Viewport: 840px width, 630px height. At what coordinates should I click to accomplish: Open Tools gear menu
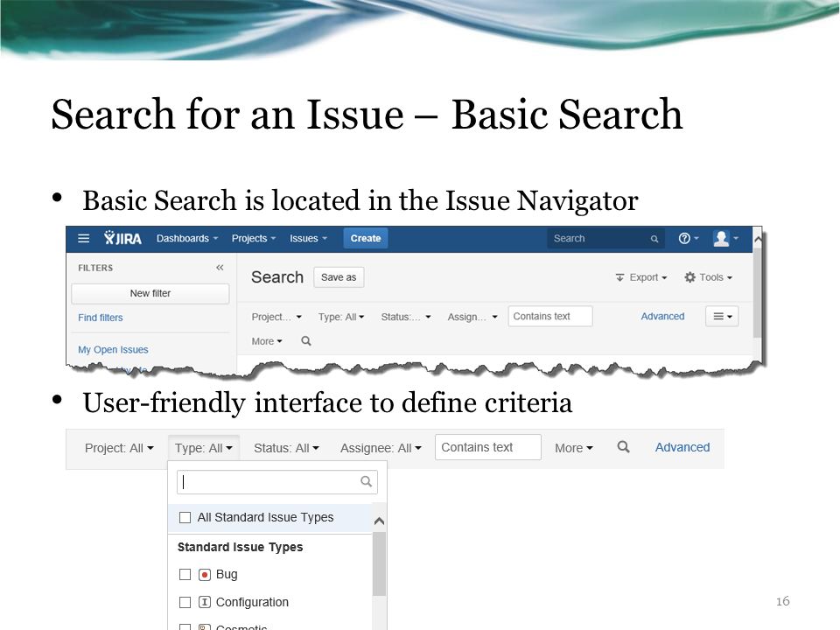tap(708, 277)
